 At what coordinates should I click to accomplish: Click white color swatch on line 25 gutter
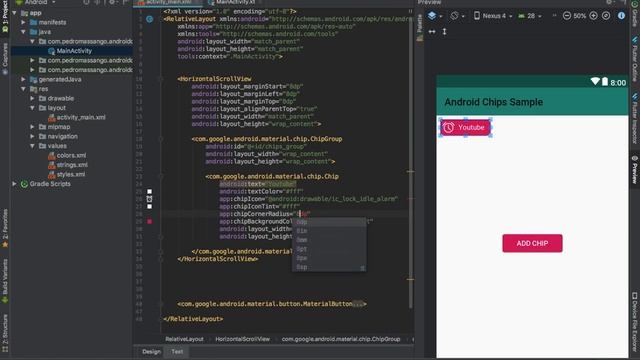coord(149,191)
